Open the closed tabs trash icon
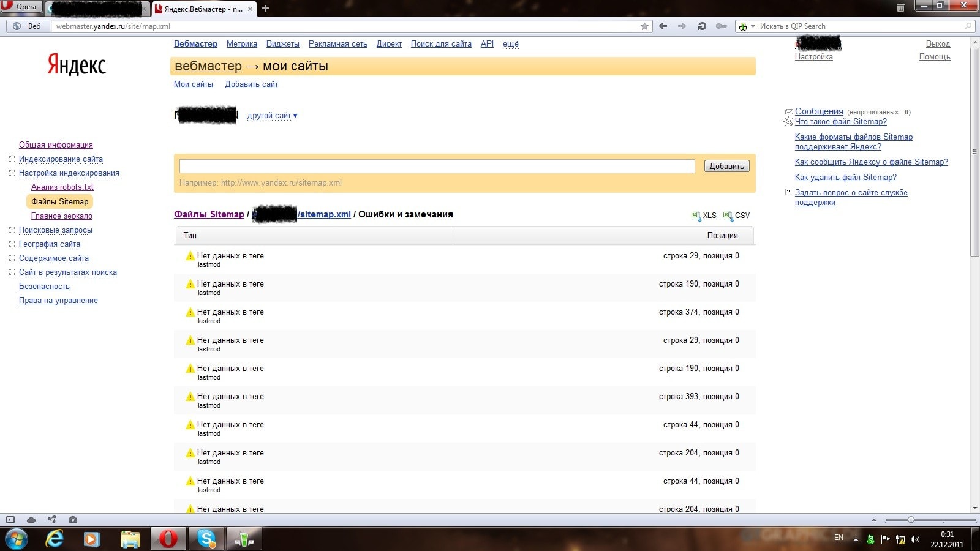The height and width of the screenshot is (551, 980). (x=900, y=8)
